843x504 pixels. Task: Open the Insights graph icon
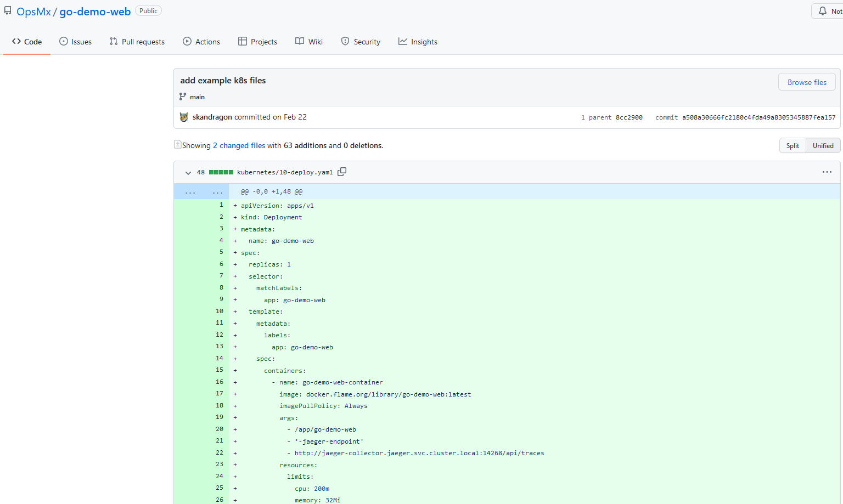tap(402, 41)
